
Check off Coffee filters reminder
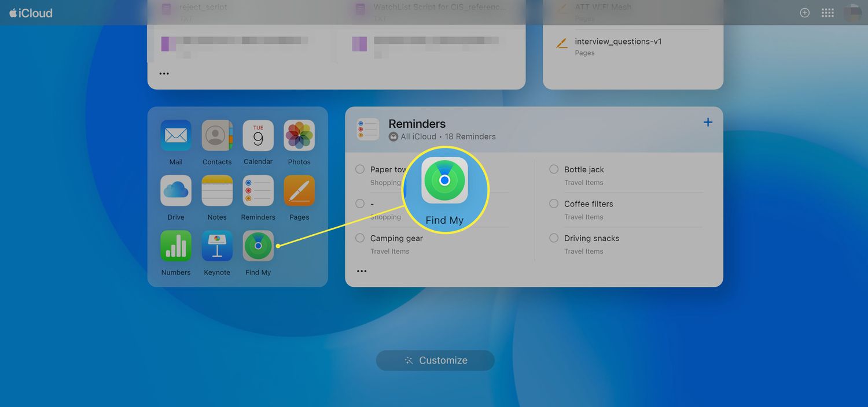click(x=554, y=203)
